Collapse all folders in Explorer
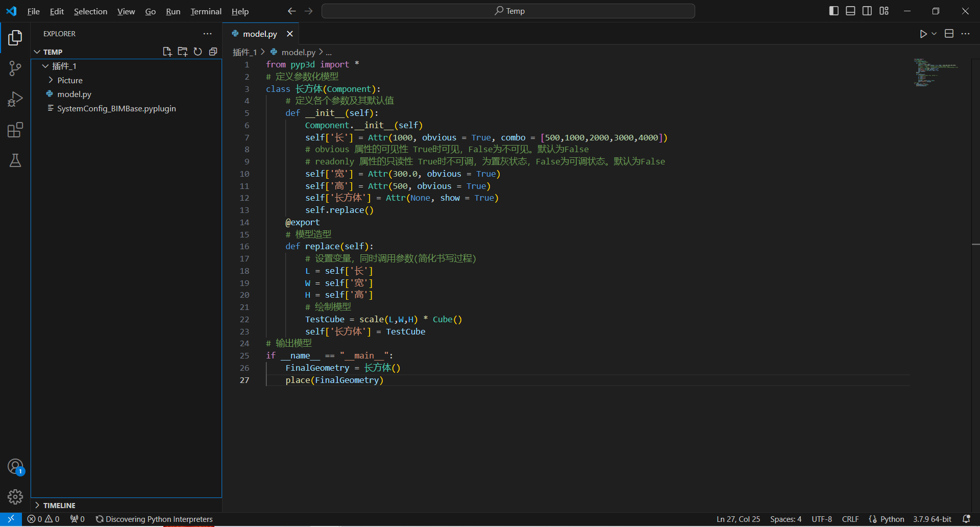This screenshot has height=527, width=980. point(213,52)
